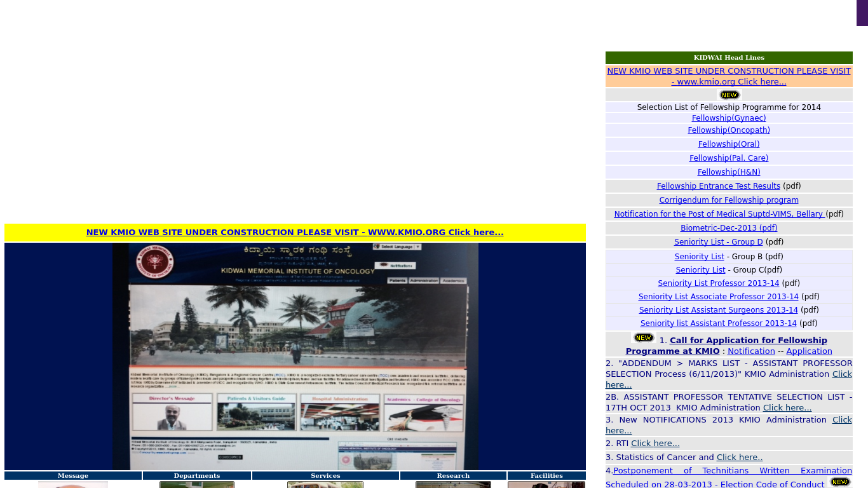Image resolution: width=868 pixels, height=488 pixels.
Task: Open Seniority List - Group D link
Action: [x=718, y=242]
